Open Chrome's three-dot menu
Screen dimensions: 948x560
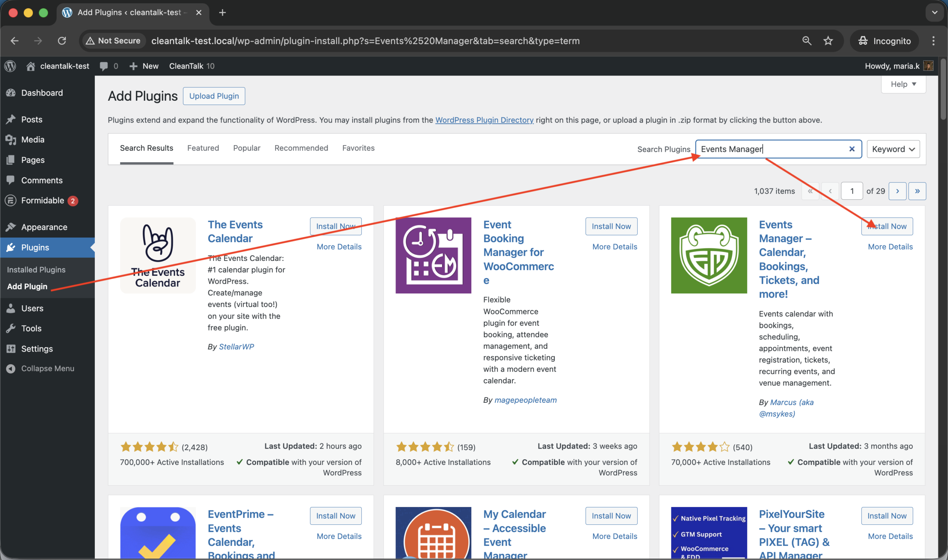[933, 41]
